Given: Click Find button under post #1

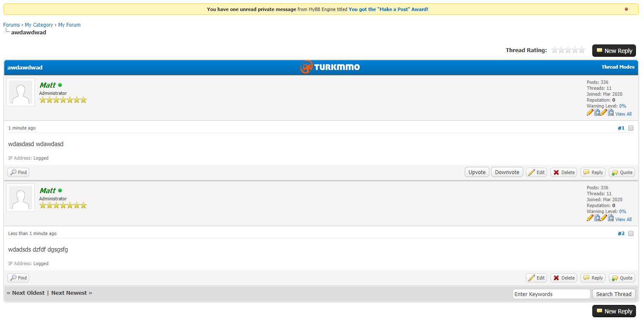Looking at the screenshot, I should 18,172.
